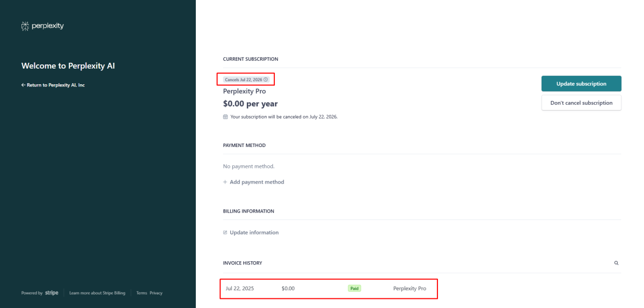Click the invoice $0.00 amount
The width and height of the screenshot is (644, 308).
(x=288, y=288)
